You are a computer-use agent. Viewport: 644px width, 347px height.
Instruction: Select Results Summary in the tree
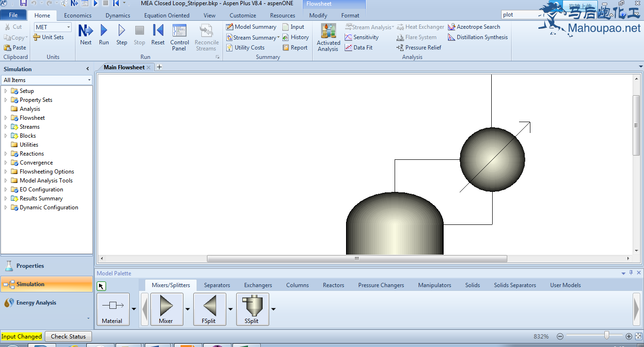41,198
